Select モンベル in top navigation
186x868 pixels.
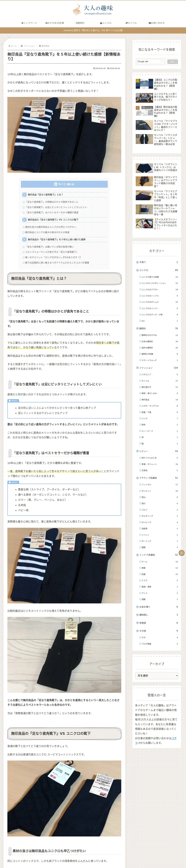(131, 23)
